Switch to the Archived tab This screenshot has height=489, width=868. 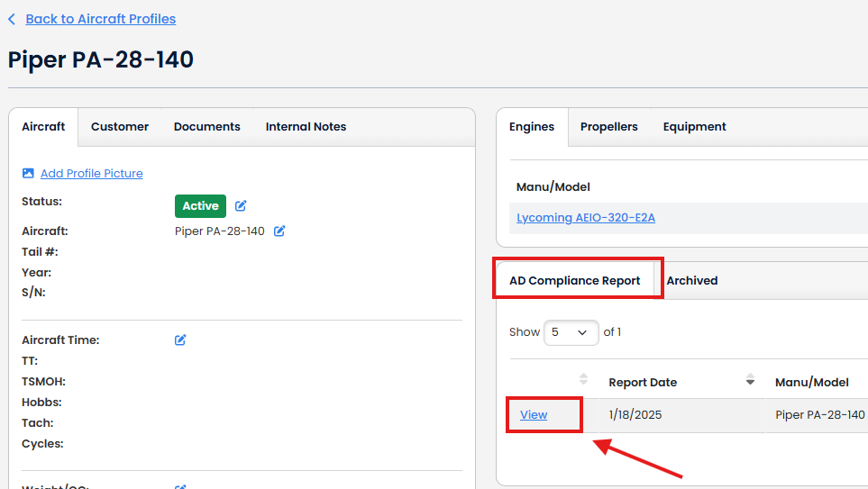pos(692,280)
